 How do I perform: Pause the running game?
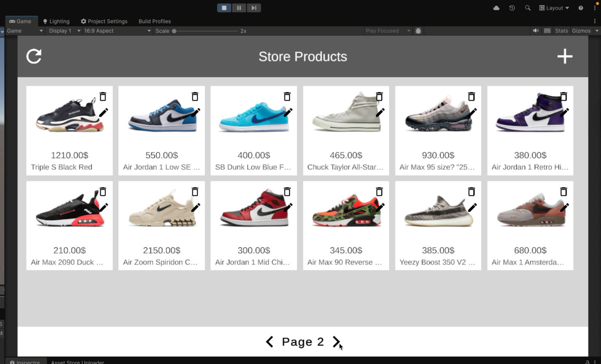239,8
